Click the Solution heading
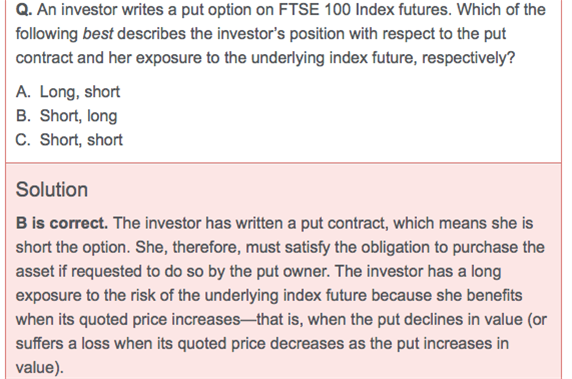Viewport: 572px width, 379px height. click(52, 189)
